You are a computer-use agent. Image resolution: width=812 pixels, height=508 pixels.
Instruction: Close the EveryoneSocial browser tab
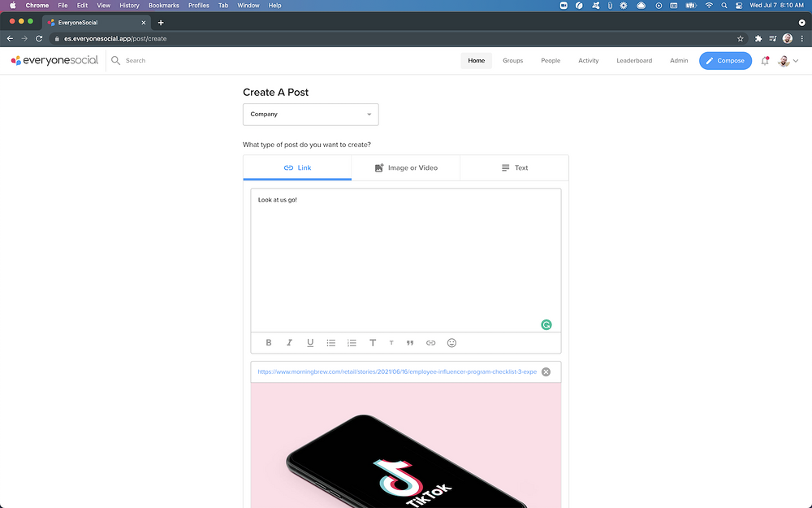point(144,23)
